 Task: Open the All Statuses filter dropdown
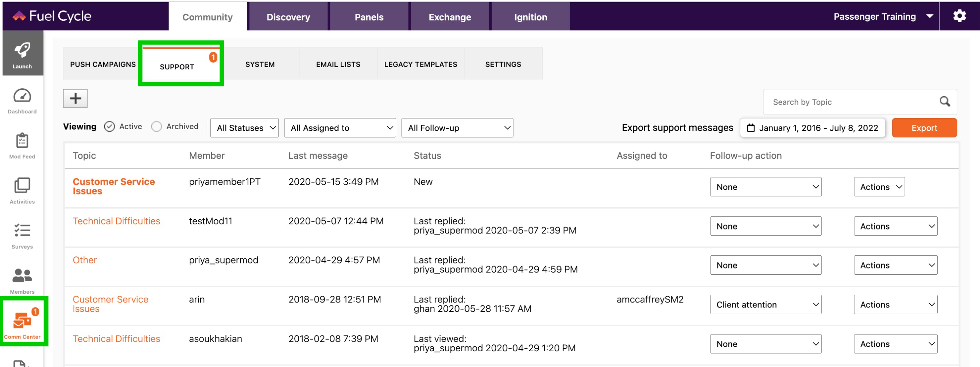point(244,128)
